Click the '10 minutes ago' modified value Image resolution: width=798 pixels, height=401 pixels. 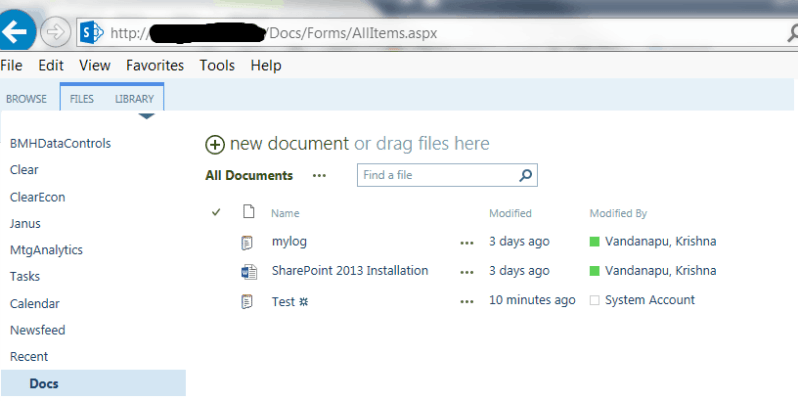click(x=532, y=300)
